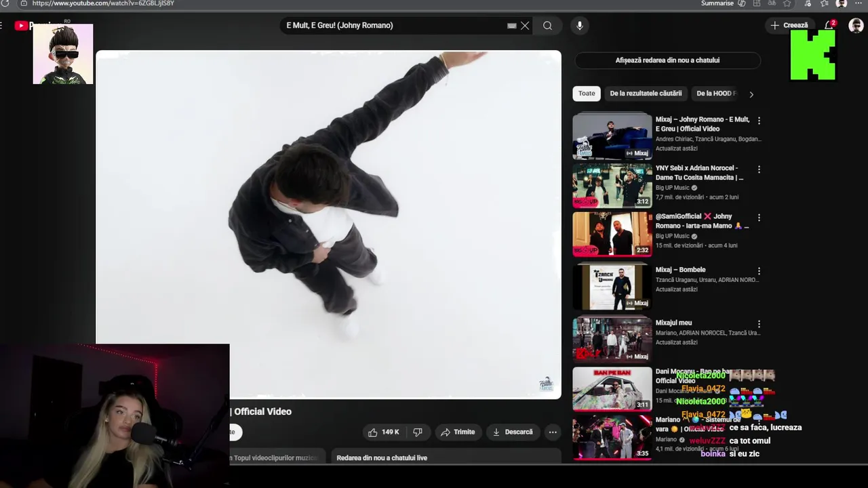Open options for Mixaj – Bombele
Screen dimensions: 868x488
759,271
